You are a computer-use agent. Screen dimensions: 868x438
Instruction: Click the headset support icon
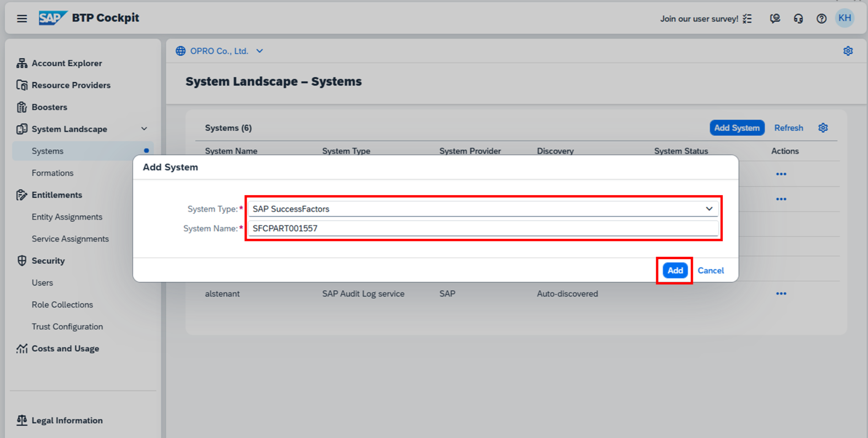point(798,19)
